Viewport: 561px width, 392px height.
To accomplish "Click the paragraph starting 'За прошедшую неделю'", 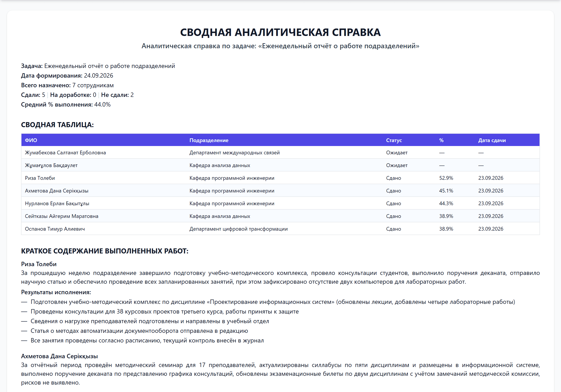I will (x=280, y=277).
